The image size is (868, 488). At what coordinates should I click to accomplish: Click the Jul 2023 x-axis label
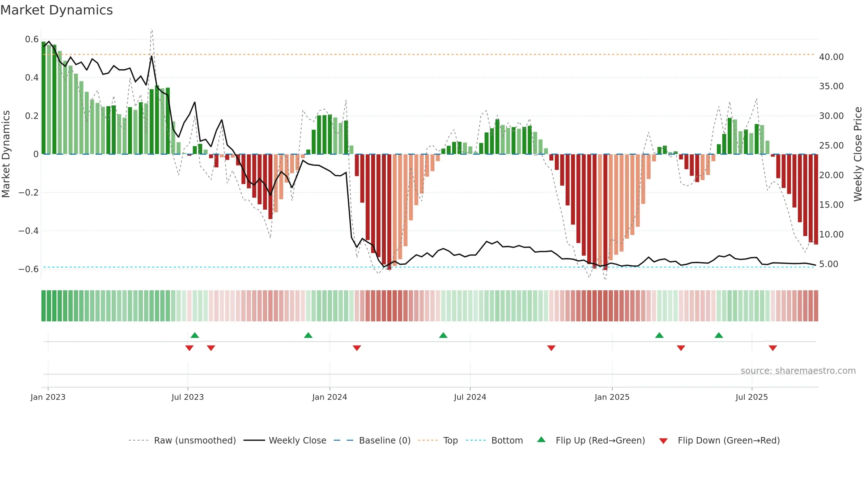pyautogui.click(x=188, y=397)
